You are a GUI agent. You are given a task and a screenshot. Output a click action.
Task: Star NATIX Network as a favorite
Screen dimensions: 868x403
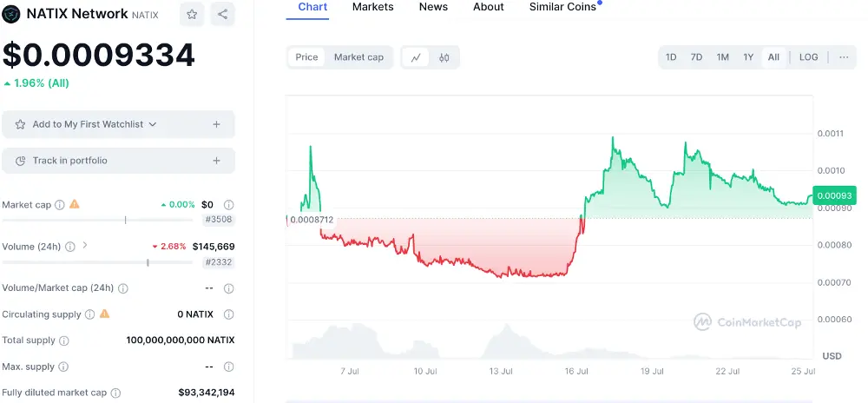192,15
